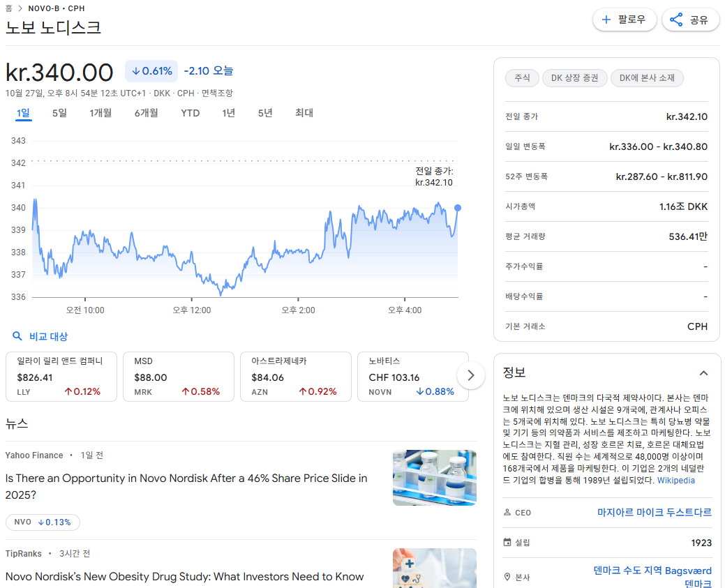Click the 주식 tag chip
The width and height of the screenshot is (725, 588).
(x=522, y=77)
